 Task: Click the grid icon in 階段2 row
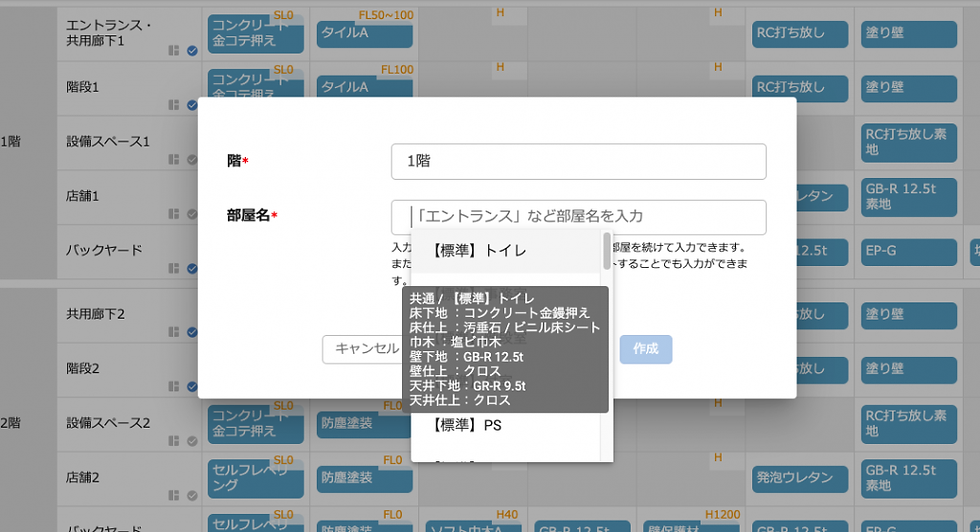tap(174, 386)
